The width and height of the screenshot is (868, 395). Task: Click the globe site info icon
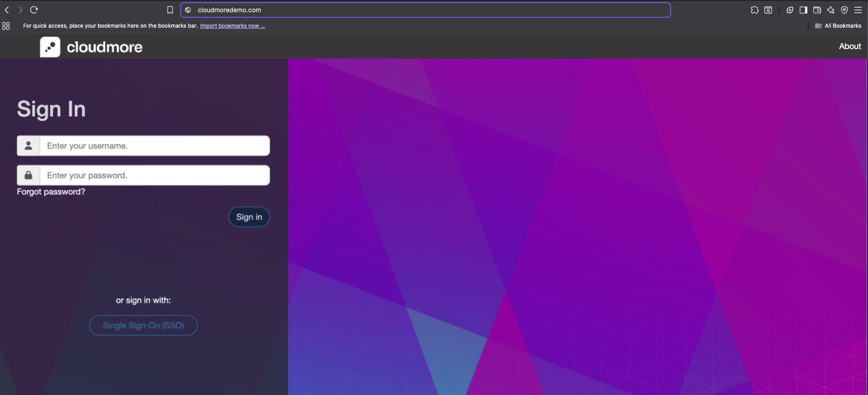188,10
